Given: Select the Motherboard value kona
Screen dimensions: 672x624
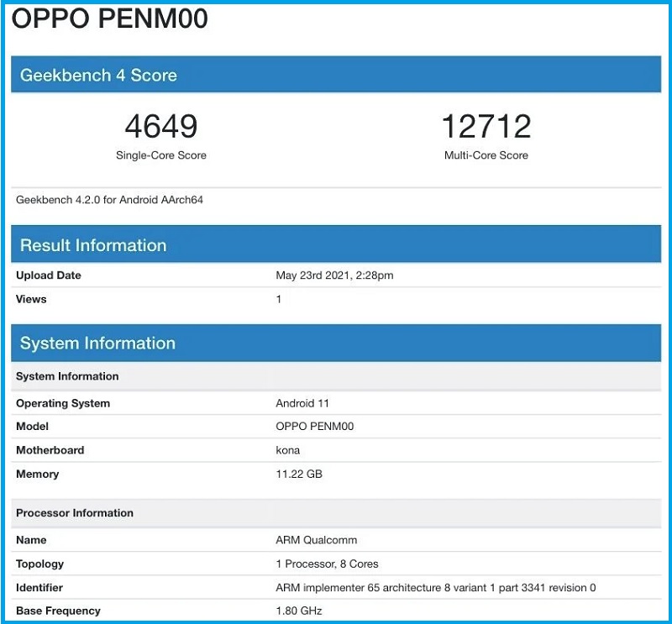Looking at the screenshot, I should pos(286,450).
